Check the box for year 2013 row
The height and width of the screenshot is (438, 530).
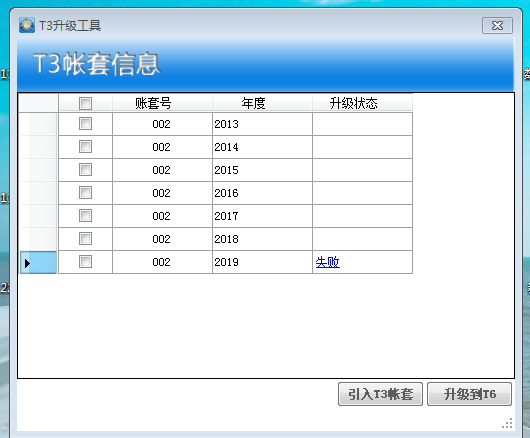coord(85,124)
